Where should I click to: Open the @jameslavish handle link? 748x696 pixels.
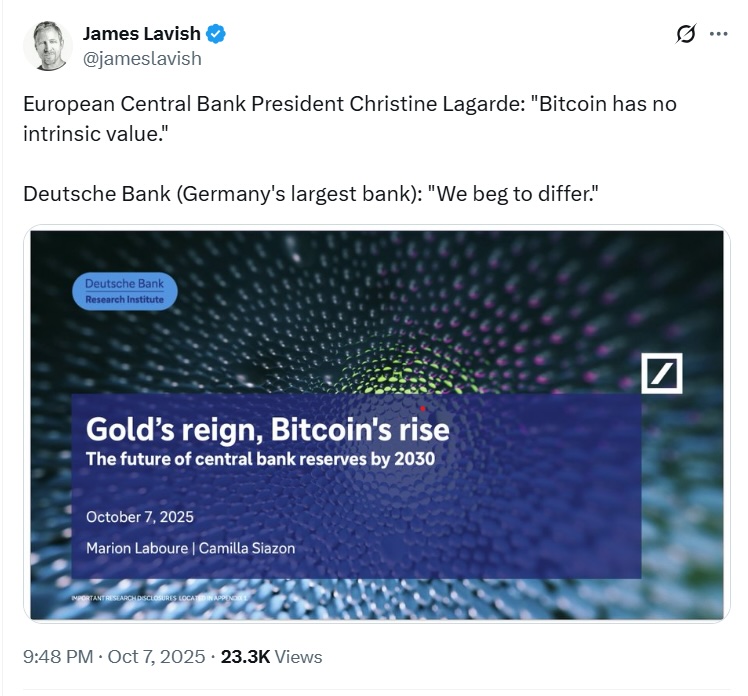[x=141, y=58]
